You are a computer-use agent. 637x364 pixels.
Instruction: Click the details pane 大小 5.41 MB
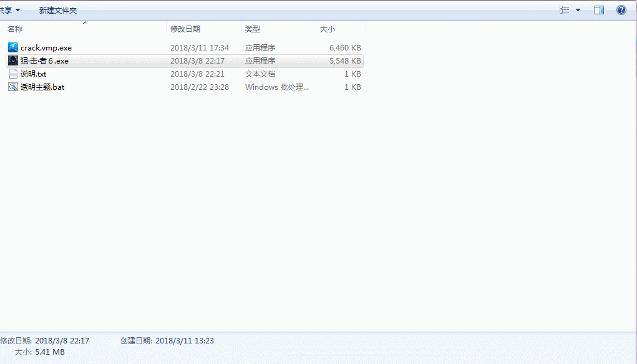(40, 352)
